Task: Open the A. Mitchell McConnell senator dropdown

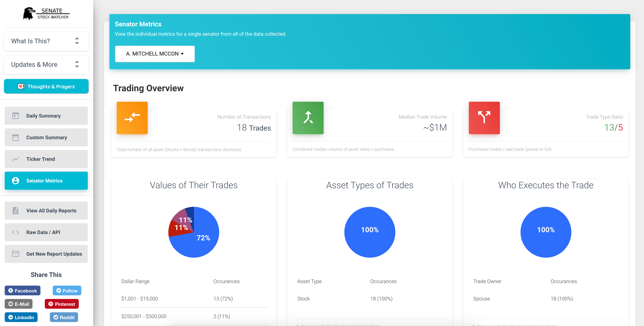Action: pos(155,54)
